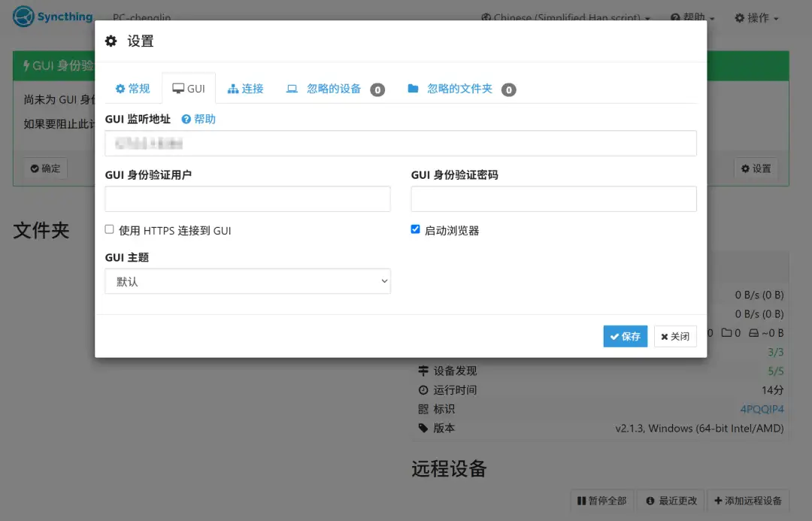The height and width of the screenshot is (521, 812).
Task: Click the laptop icon on 忽略的设备 tab
Action: (292, 89)
